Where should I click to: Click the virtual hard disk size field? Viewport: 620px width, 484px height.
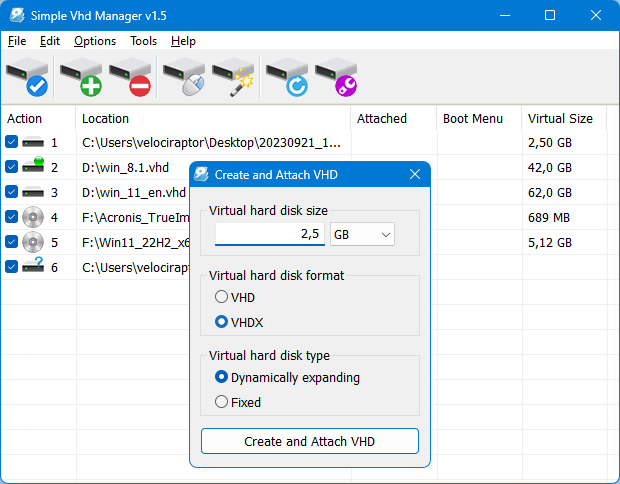click(x=269, y=234)
